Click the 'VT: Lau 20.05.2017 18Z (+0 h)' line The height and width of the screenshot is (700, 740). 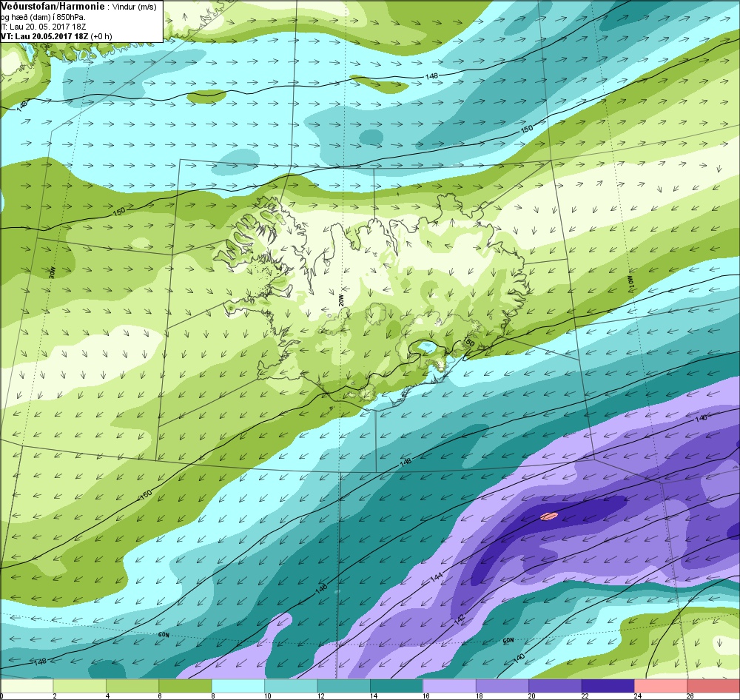point(56,36)
